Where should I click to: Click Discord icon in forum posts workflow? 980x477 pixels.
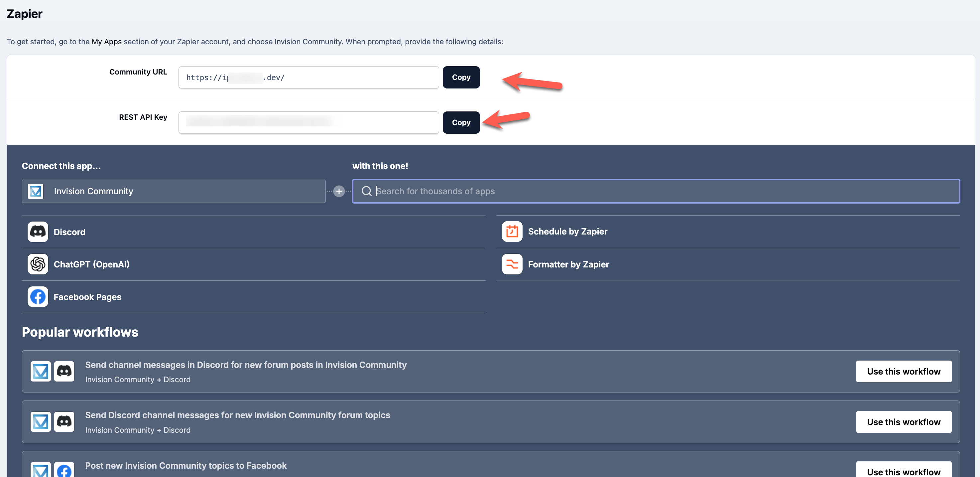point(64,372)
